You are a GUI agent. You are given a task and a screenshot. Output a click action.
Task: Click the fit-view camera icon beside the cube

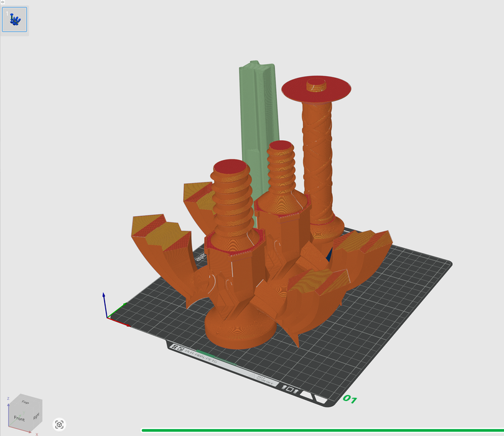pyautogui.click(x=60, y=424)
